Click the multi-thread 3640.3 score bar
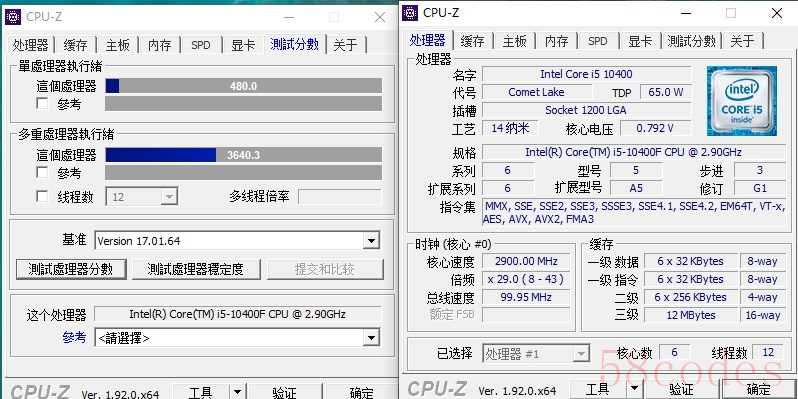The width and height of the screenshot is (798, 399). 243,155
